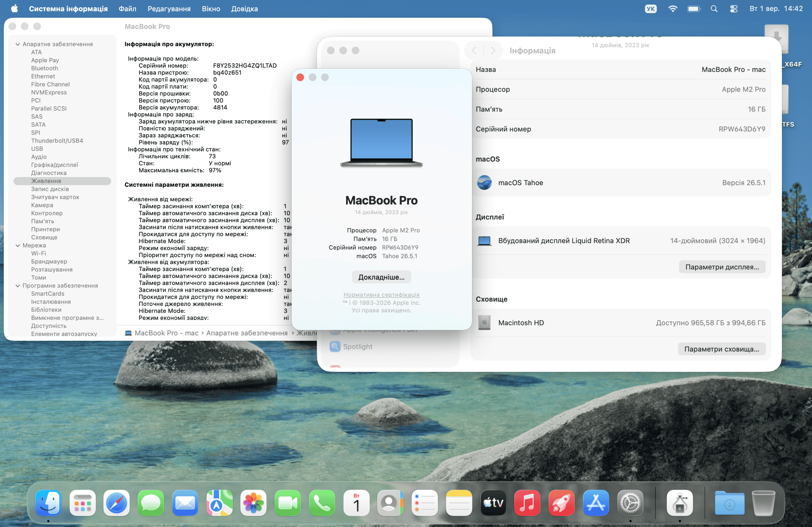
Task: Open Control Center in menu bar
Action: 734,9
